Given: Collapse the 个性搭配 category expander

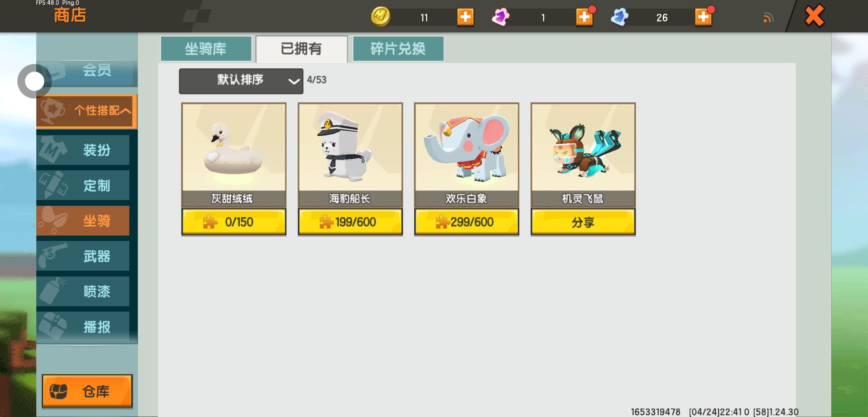Looking at the screenshot, I should pyautogui.click(x=87, y=111).
